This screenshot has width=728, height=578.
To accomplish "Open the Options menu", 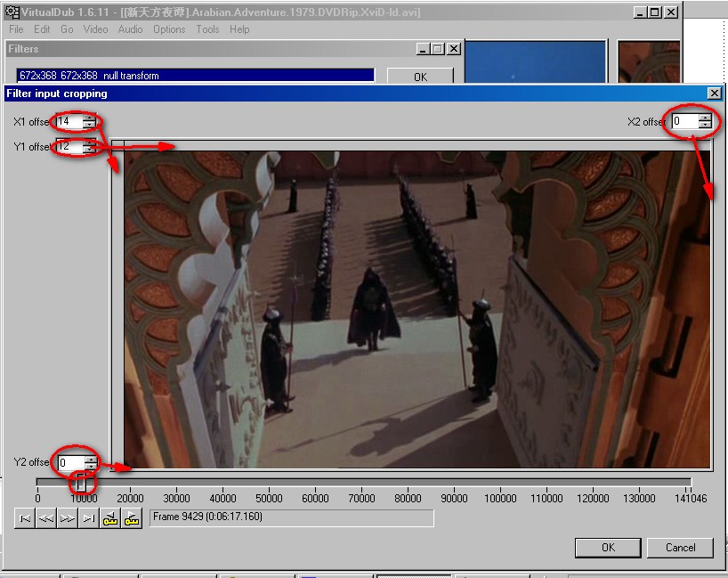I will pyautogui.click(x=169, y=29).
